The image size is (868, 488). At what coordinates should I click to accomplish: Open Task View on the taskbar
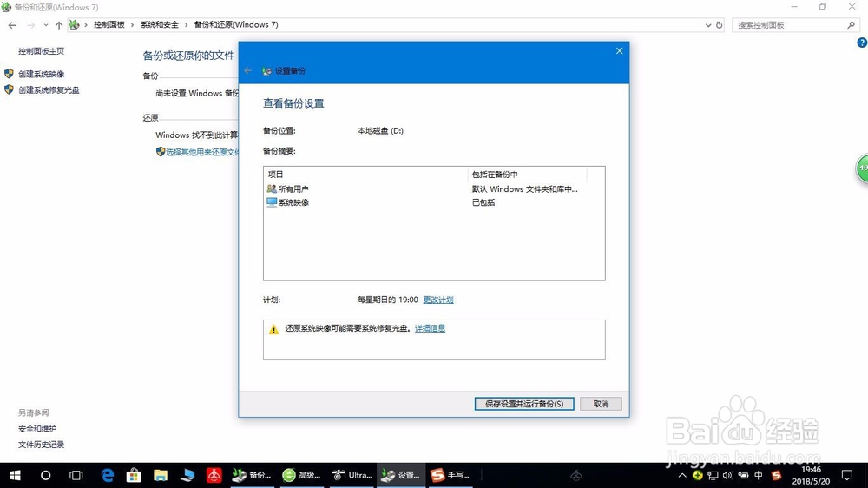tap(76, 475)
